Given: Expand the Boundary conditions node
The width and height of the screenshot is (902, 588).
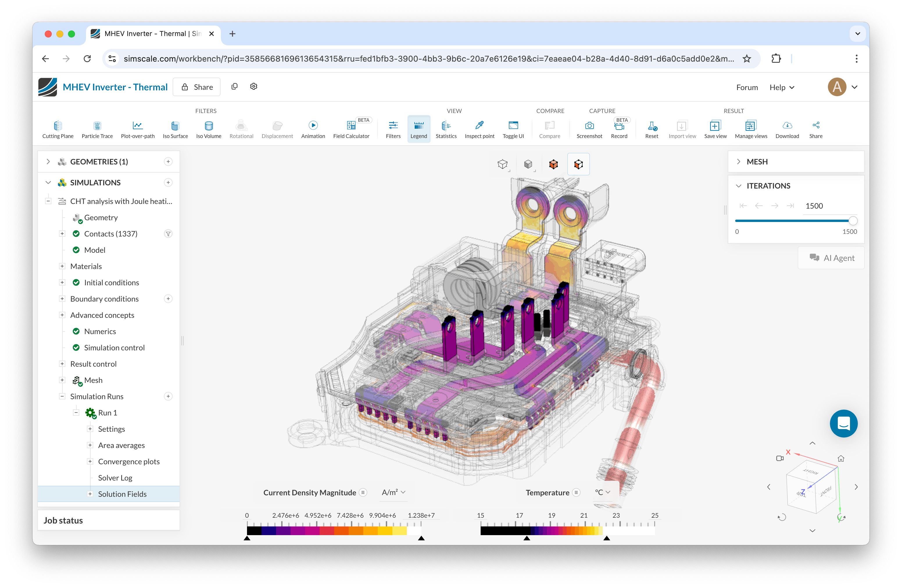Looking at the screenshot, I should click(x=62, y=299).
